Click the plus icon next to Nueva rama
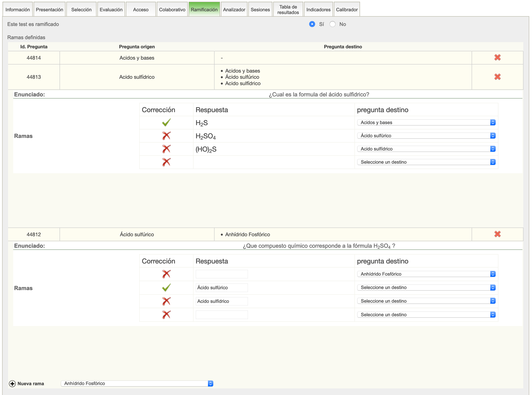 [12, 384]
